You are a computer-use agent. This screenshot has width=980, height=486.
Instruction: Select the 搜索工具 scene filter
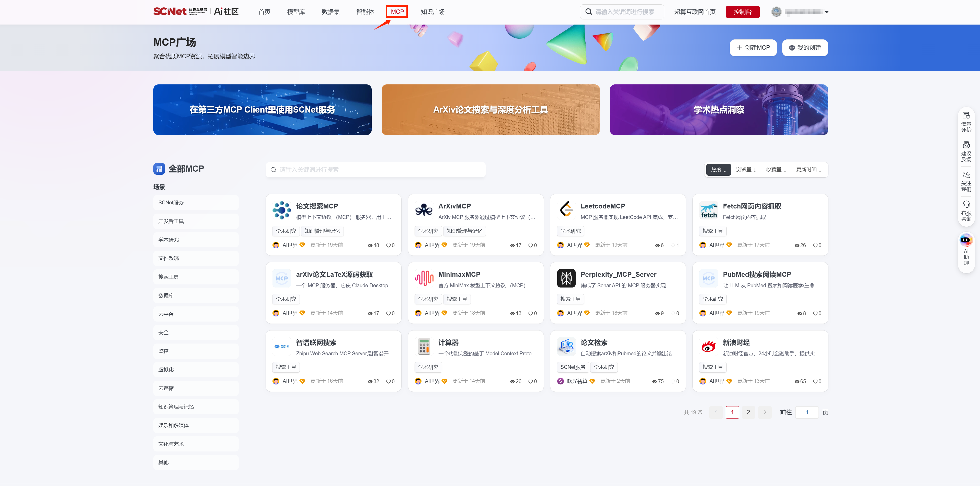(196, 277)
